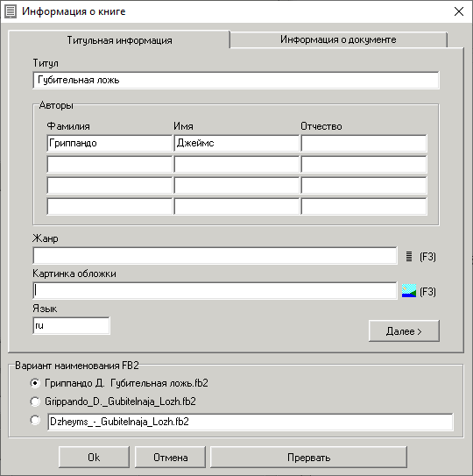This screenshot has width=473, height=476.
Task: Click the Имя field containing Джеймс
Action: [x=236, y=143]
